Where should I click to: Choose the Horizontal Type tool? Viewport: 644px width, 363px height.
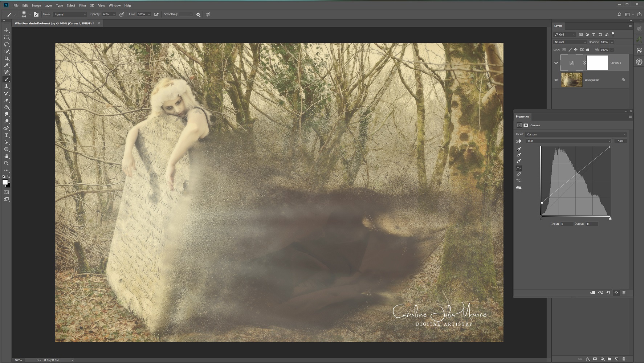point(7,135)
